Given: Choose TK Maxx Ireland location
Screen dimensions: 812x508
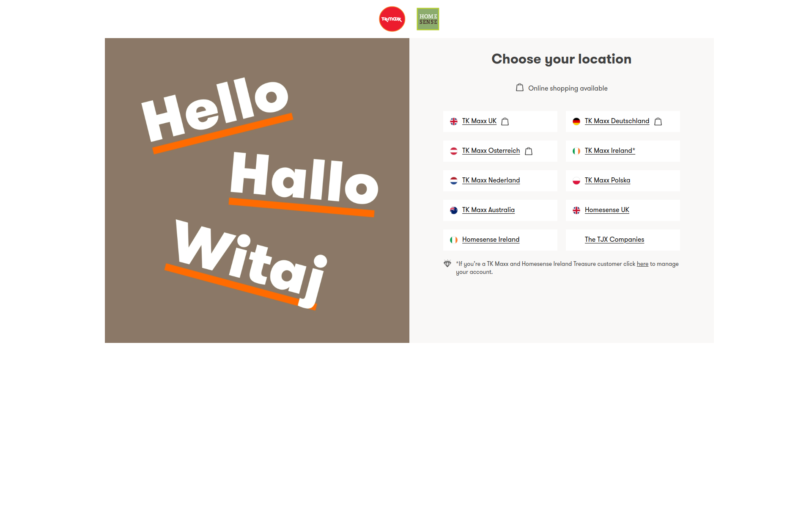Looking at the screenshot, I should pyautogui.click(x=610, y=151).
